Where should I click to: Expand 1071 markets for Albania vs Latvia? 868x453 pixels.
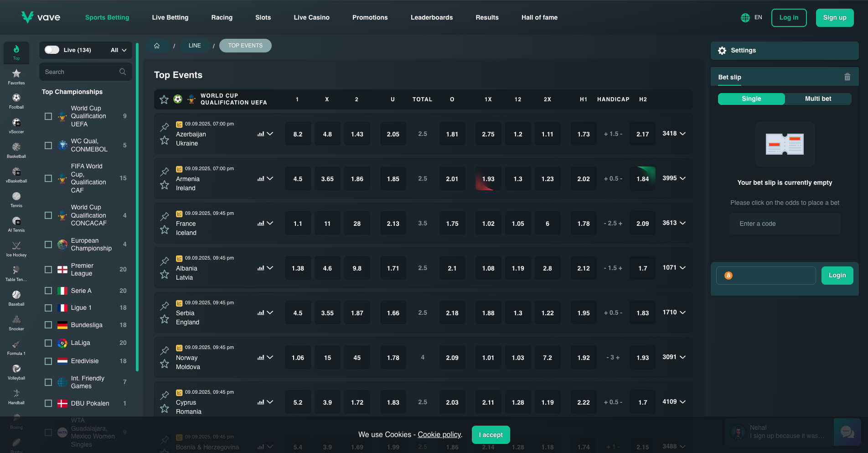click(x=674, y=268)
